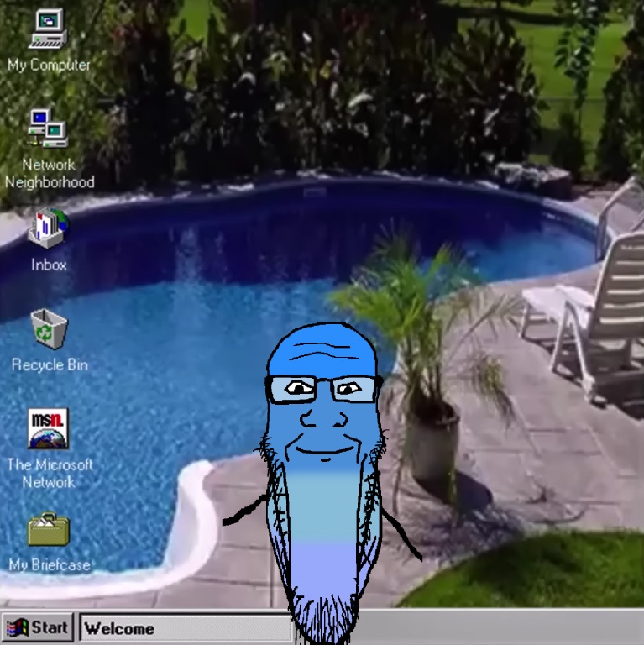This screenshot has width=644, height=645.
Task: Click the cartoon character's long blue beard
Action: [x=323, y=537]
